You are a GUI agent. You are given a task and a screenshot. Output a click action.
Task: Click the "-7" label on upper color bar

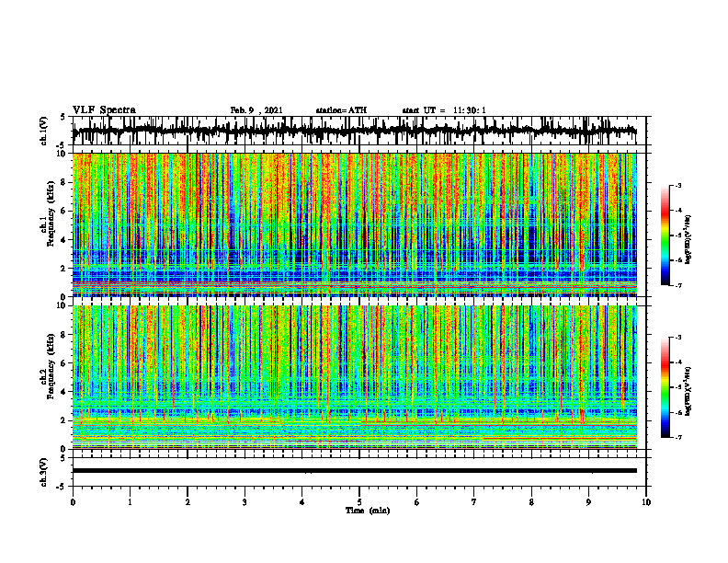click(x=677, y=286)
